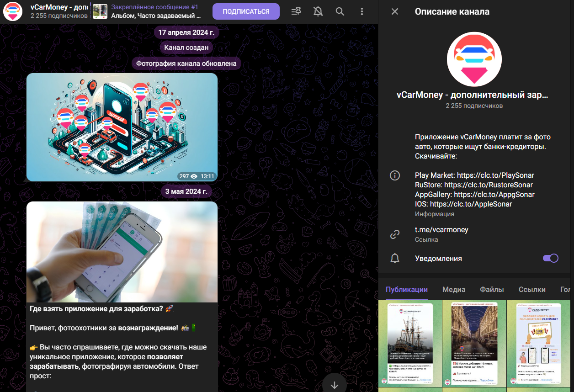Switch to the Ссылки tab
Viewport: 574px width, 392px height.
tap(532, 289)
